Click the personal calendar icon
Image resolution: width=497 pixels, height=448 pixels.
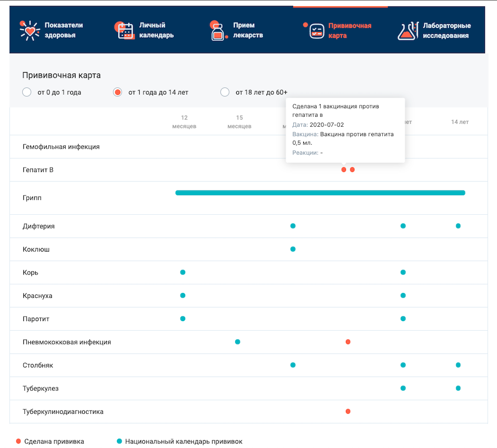coord(125,31)
